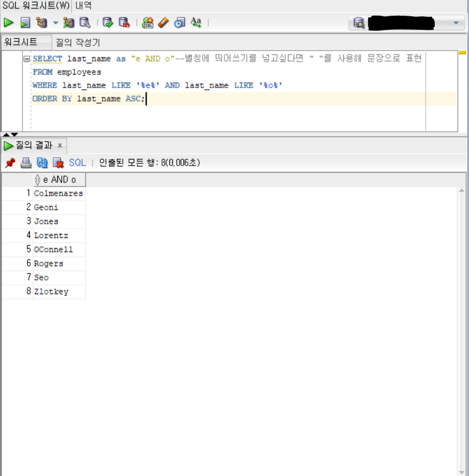Viewport: 469px width, 476px height.
Task: Click the SQL link in the results toolbar
Action: [77, 163]
